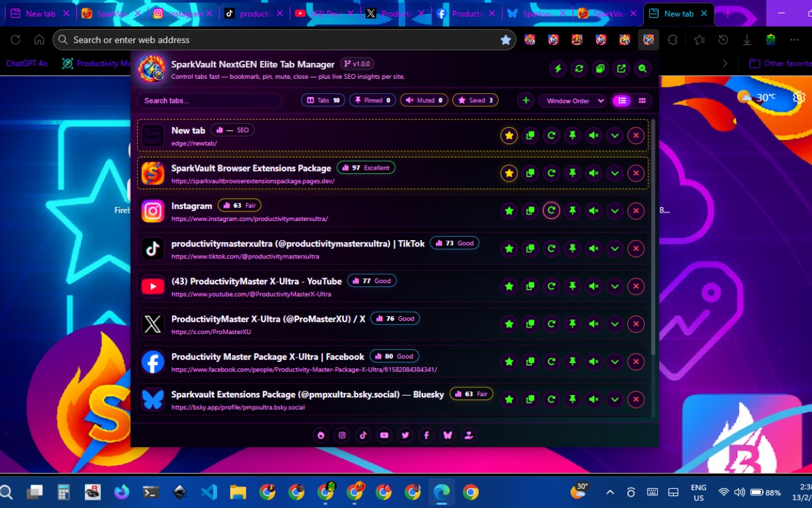Click the tab list vertical scrollbar
This screenshot has height=508, width=812.
tap(653, 236)
